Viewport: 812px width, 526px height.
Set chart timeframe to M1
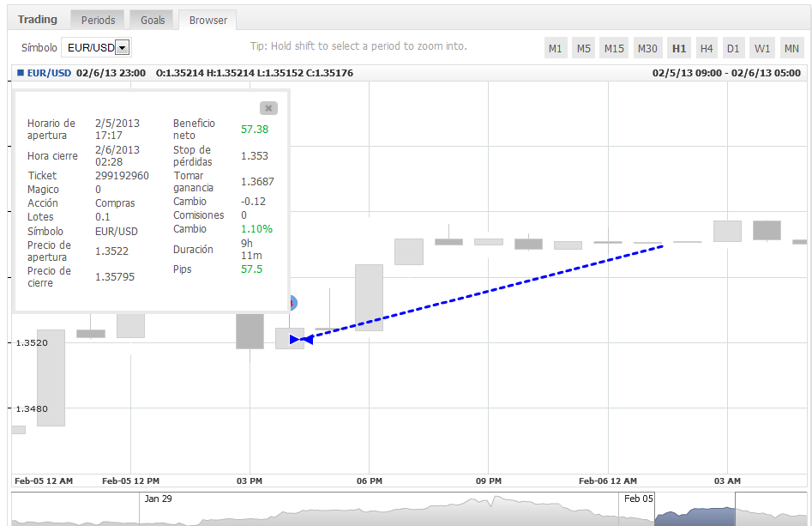pyautogui.click(x=555, y=48)
